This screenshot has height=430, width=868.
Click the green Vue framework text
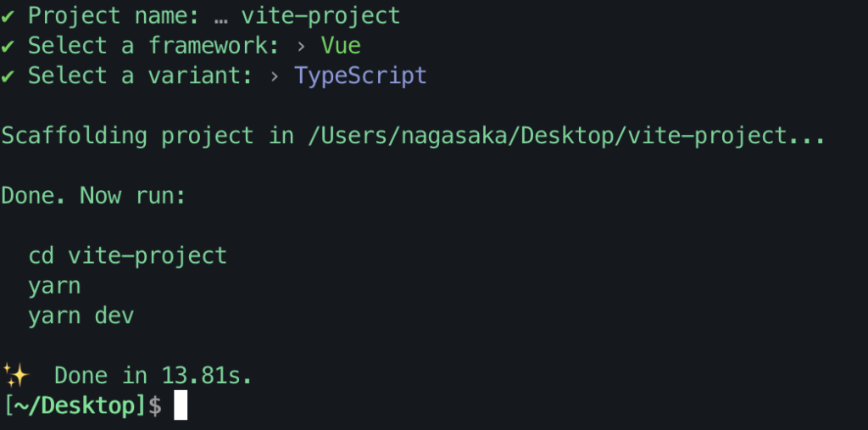tap(341, 46)
